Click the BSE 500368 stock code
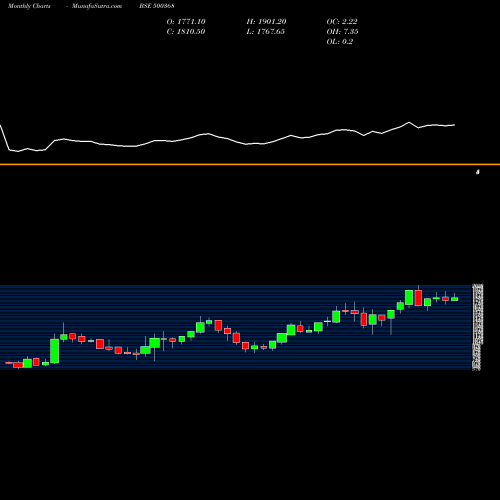 157,6
